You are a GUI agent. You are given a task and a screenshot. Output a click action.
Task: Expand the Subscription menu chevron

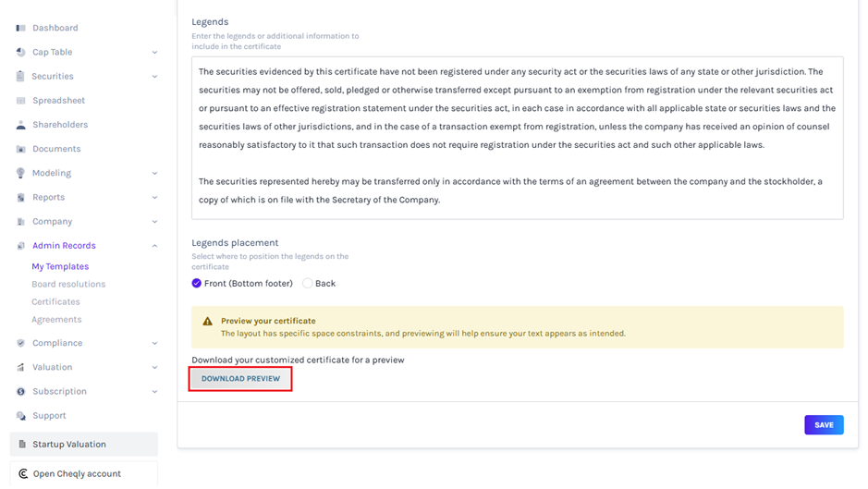coord(154,392)
